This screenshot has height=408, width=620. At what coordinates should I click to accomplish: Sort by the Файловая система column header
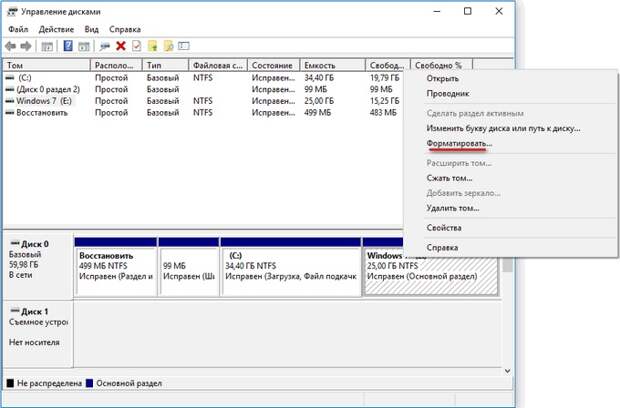[x=216, y=65]
